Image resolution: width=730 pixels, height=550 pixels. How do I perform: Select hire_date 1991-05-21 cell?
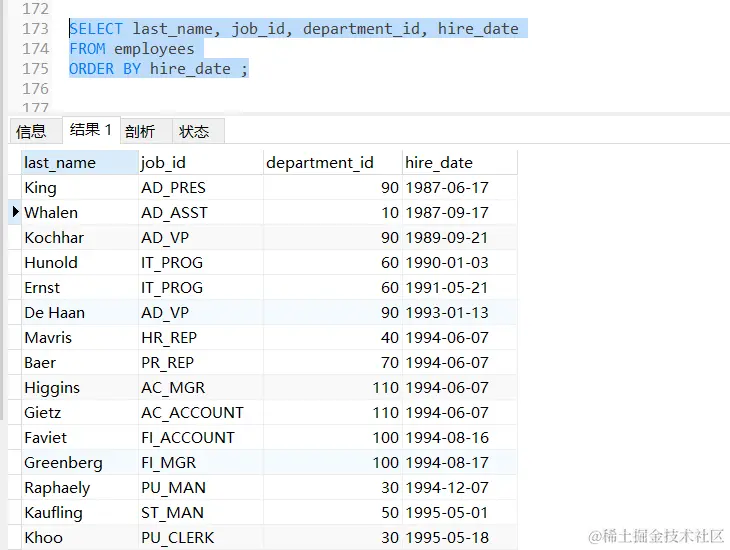460,287
